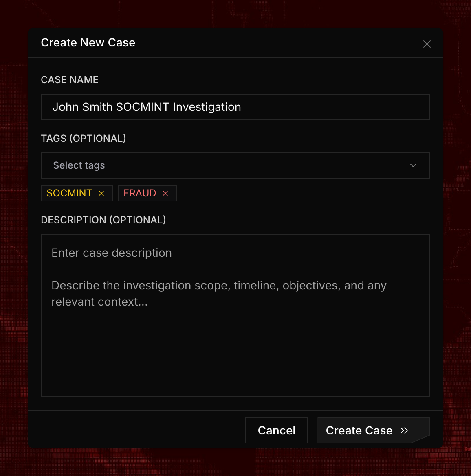
Task: Click the yellow SOCMINT tag label
Action: click(x=69, y=193)
